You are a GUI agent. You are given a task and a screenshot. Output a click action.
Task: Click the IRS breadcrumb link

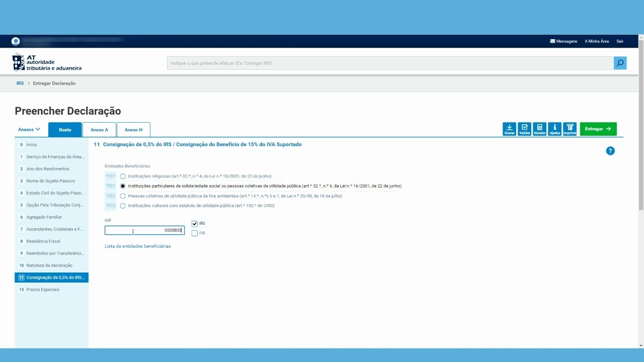pos(20,83)
